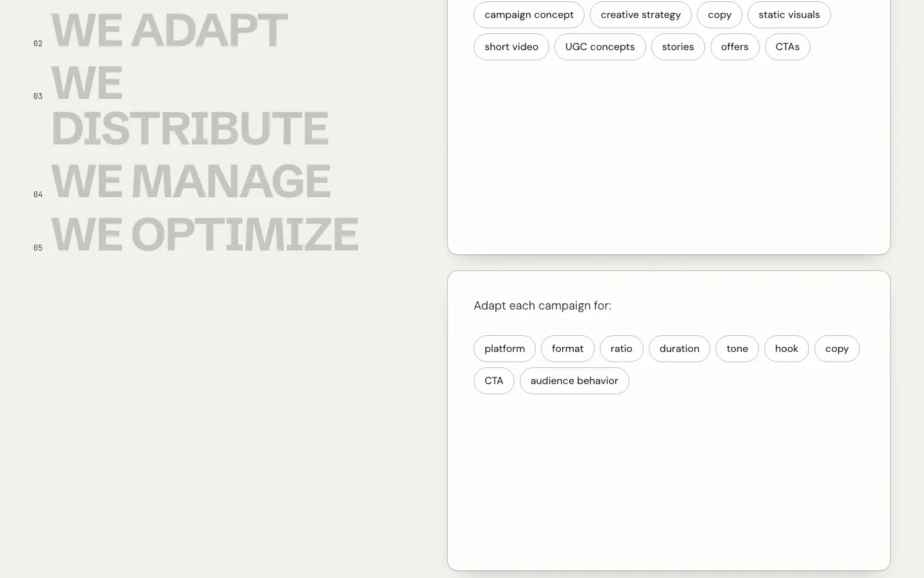
Task: Click step number 02 beside WE ADAPT
Action: click(x=38, y=44)
